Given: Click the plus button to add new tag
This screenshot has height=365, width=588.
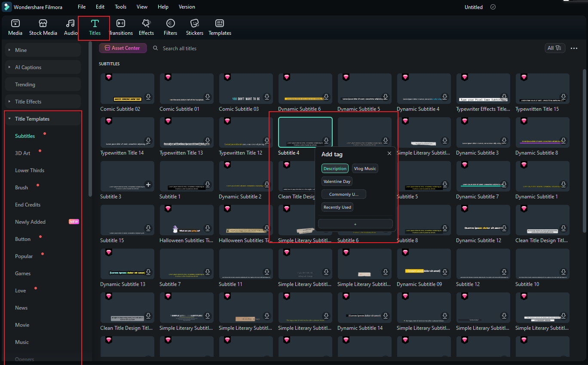Looking at the screenshot, I should 355,224.
